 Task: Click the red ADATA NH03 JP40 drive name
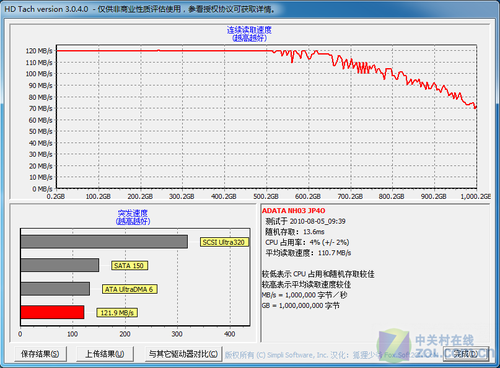point(294,211)
